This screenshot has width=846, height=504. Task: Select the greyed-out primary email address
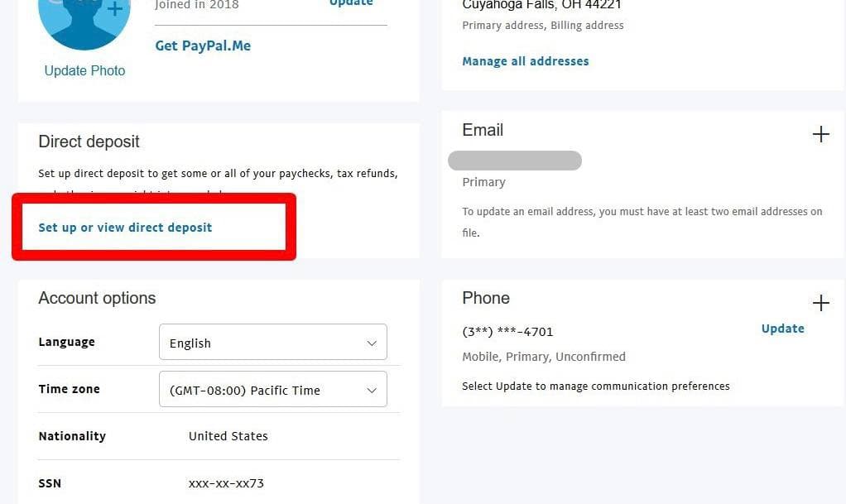[x=514, y=161]
